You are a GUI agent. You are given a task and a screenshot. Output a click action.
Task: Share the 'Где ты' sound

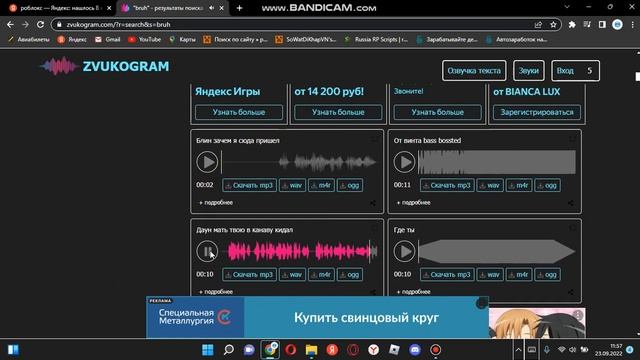point(571,292)
